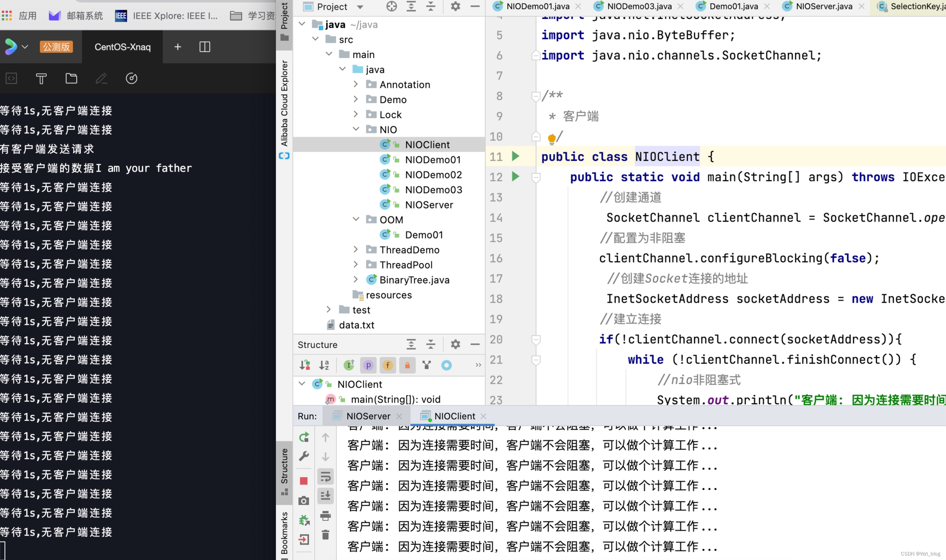Click the Rerun NIOClient icon
946x560 pixels.
304,437
